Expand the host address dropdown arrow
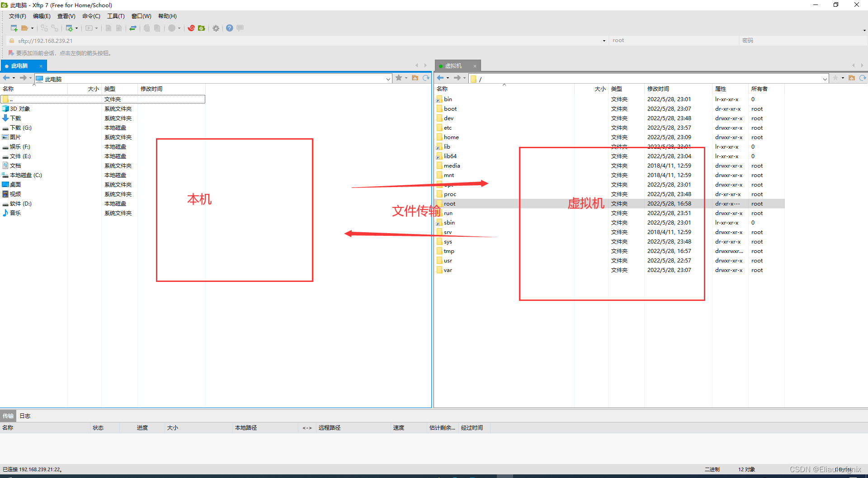 coord(604,41)
